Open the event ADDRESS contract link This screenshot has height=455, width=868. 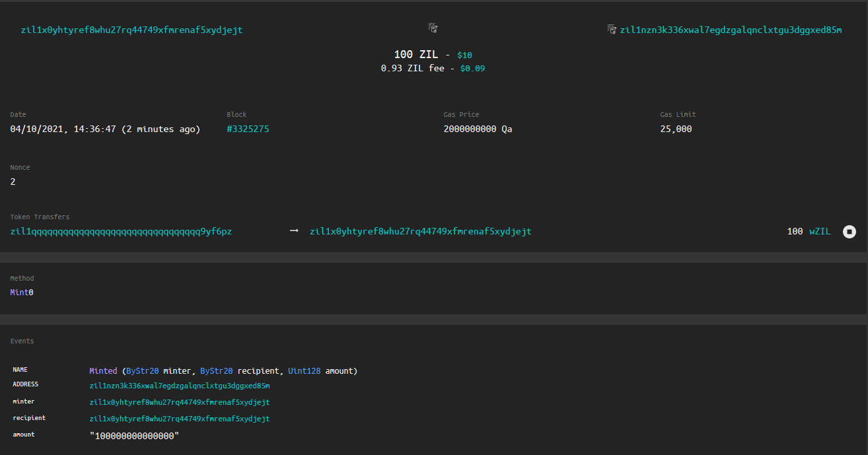[180, 386]
